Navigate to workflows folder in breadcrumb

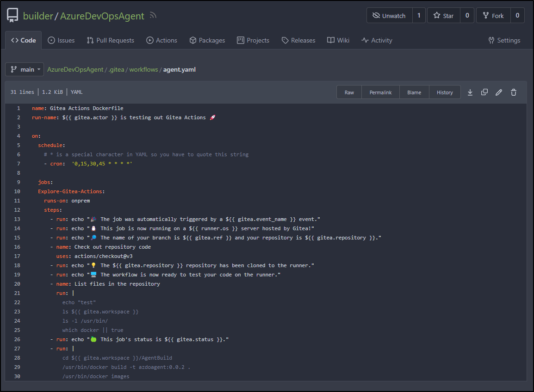(x=143, y=69)
